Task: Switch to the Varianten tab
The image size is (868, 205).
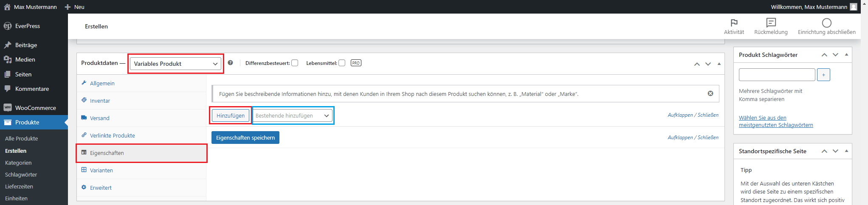Action: (101, 170)
